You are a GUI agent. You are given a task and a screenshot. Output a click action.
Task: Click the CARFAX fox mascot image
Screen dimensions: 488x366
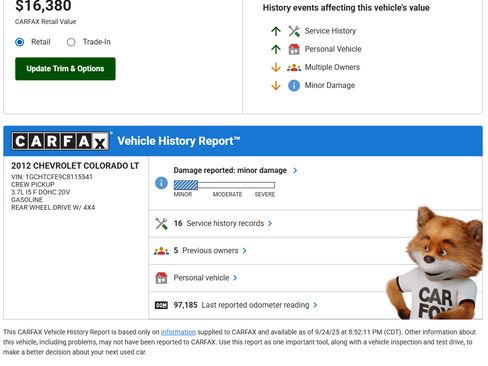[x=435, y=263]
